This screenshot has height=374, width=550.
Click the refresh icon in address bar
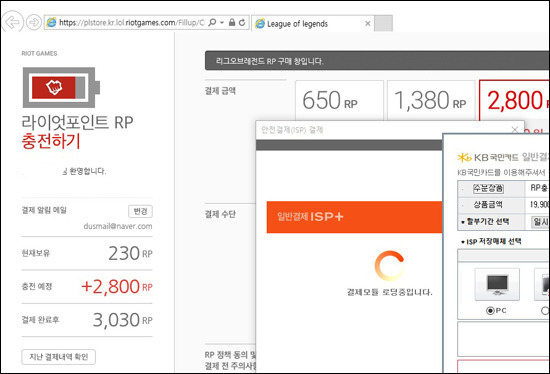(x=242, y=22)
